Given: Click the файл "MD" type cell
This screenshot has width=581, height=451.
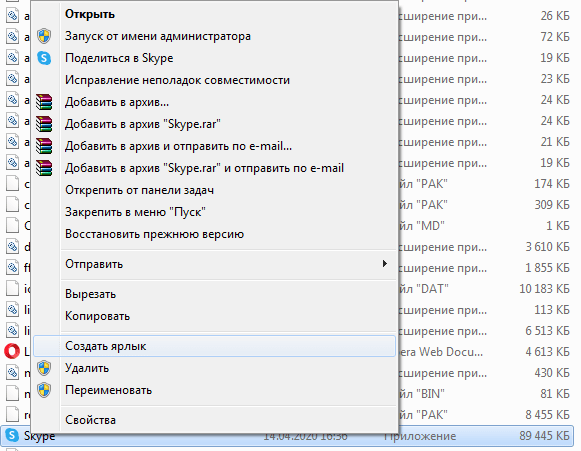Looking at the screenshot, I should (422, 226).
